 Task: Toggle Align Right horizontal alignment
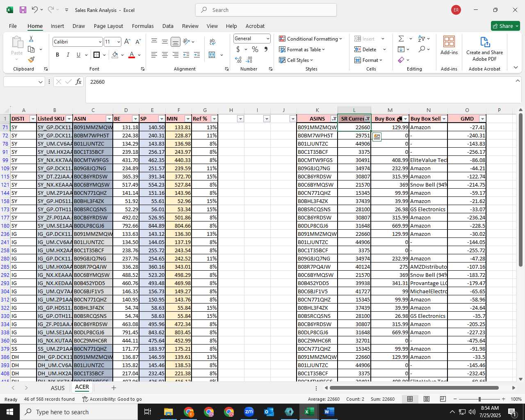pos(176,55)
